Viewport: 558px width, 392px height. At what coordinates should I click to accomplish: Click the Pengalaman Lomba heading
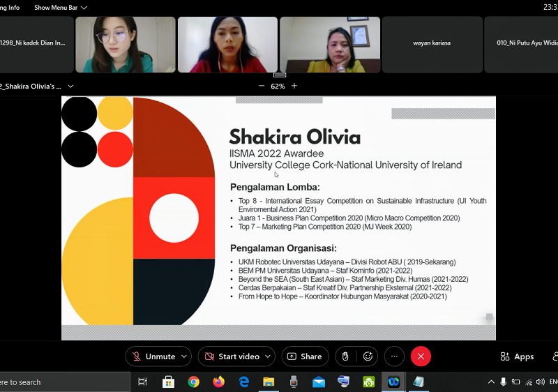(x=275, y=187)
